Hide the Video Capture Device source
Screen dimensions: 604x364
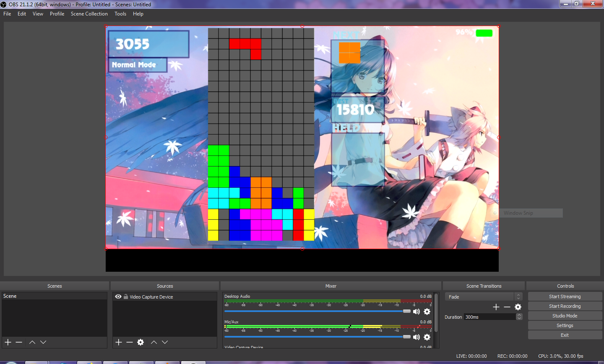point(118,296)
